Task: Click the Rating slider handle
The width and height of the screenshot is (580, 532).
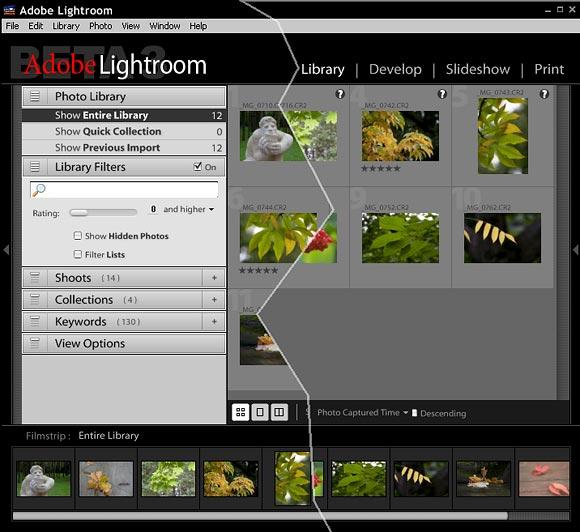Action: (x=79, y=212)
